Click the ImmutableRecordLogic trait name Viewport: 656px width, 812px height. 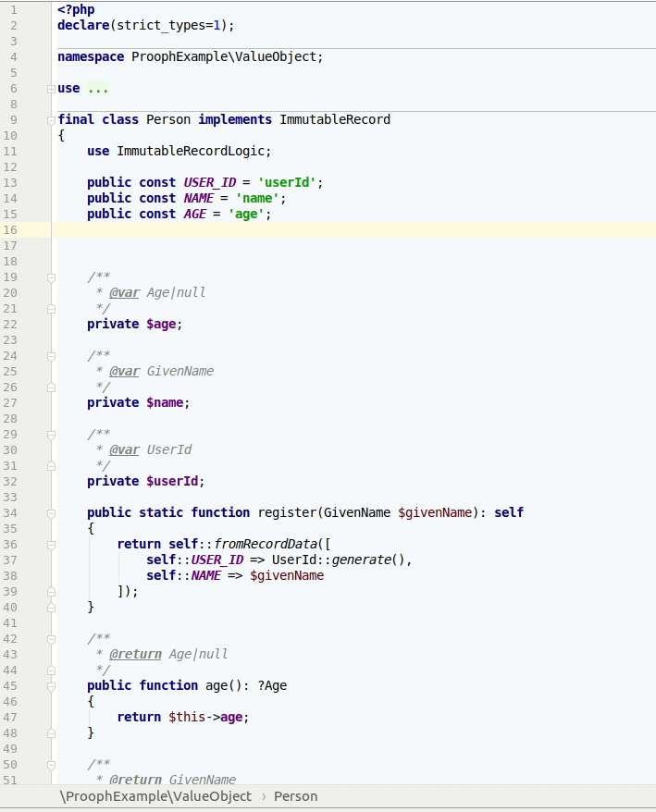pyautogui.click(x=191, y=152)
